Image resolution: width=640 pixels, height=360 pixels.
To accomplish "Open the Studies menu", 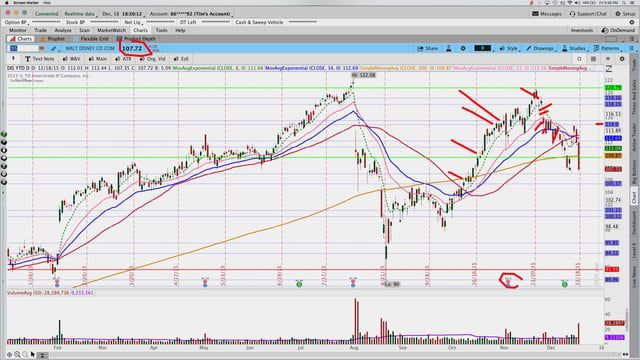I will pyautogui.click(x=574, y=48).
